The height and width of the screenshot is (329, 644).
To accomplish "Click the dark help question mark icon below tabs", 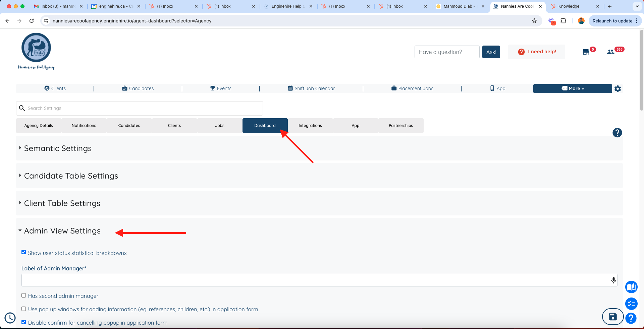I will (617, 133).
